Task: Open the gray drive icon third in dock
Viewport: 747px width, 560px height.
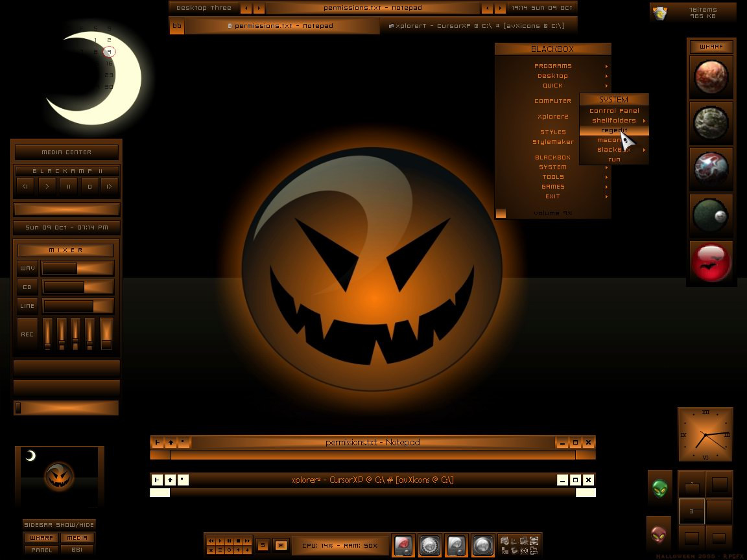Action: point(456,544)
